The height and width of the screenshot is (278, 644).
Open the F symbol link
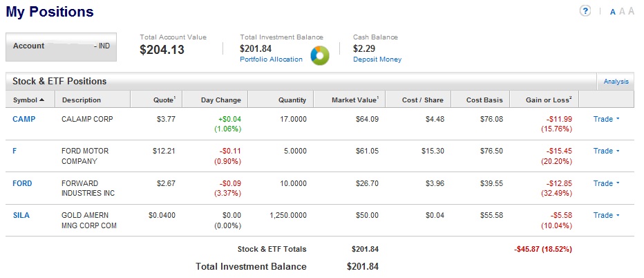pos(15,151)
